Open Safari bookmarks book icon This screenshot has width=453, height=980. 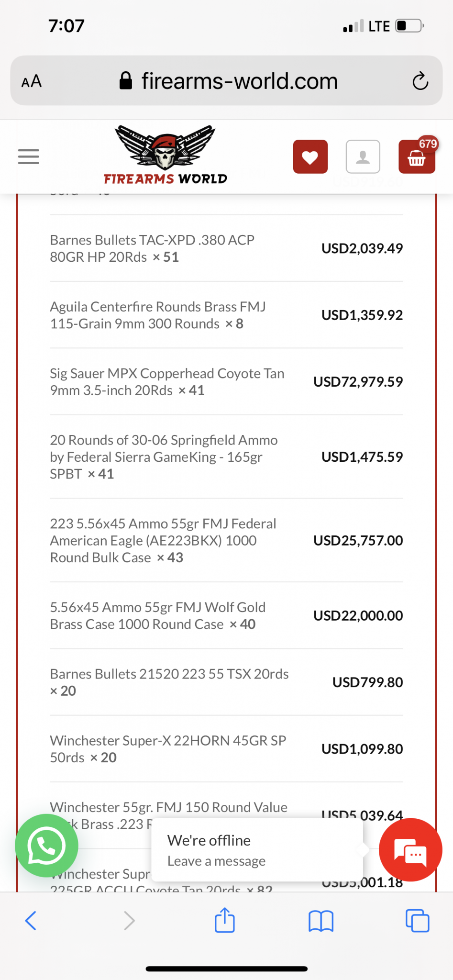point(320,921)
